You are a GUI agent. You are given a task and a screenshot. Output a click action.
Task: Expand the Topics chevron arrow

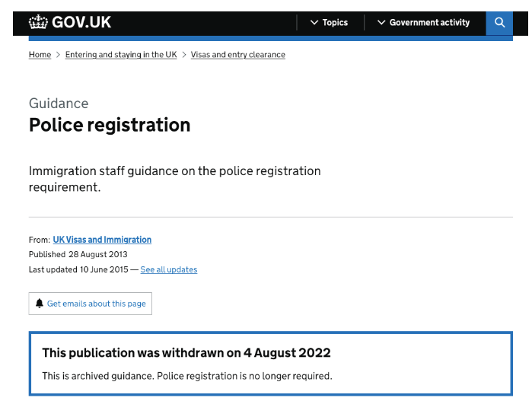coord(314,23)
